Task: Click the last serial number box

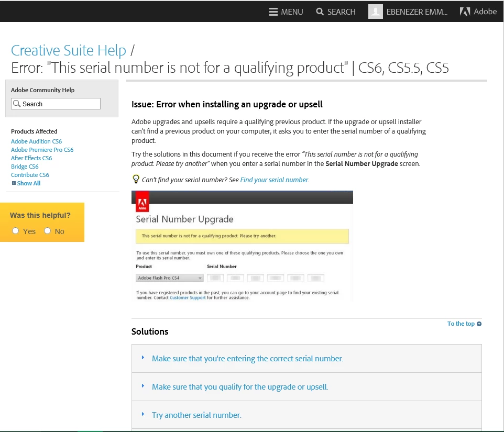Action: tap(315, 278)
